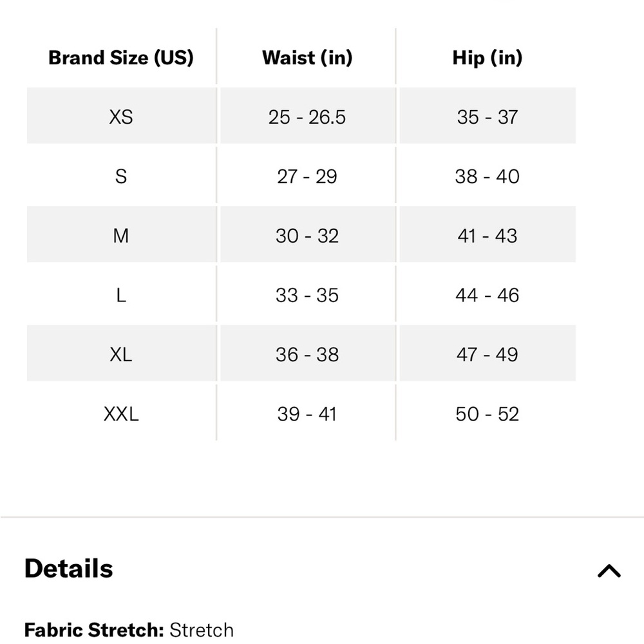Collapse the Details section chevron
The height and width of the screenshot is (644, 644).
(x=609, y=571)
